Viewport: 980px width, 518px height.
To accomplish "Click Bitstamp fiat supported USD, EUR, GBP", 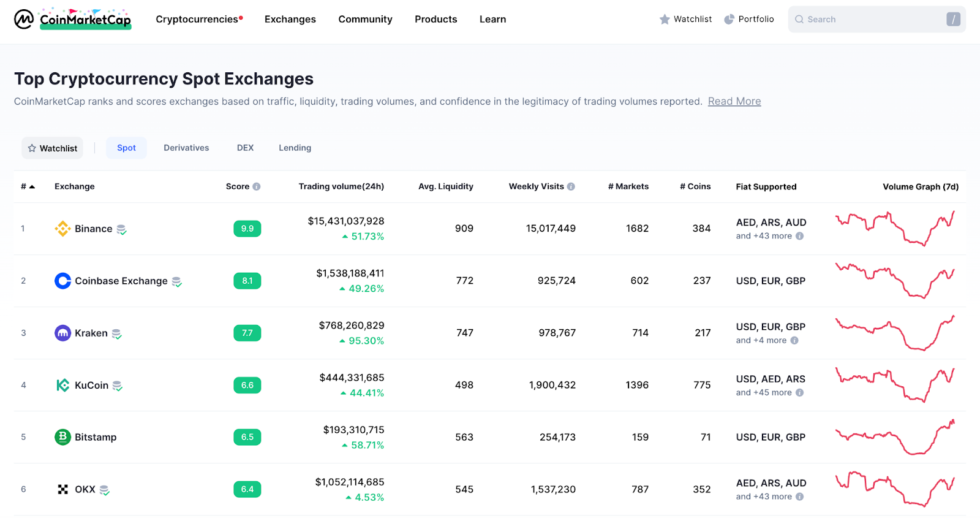I will (771, 437).
